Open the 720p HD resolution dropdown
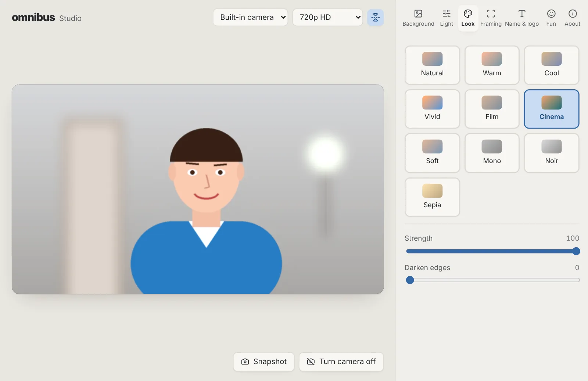Image resolution: width=588 pixels, height=381 pixels. [x=327, y=17]
